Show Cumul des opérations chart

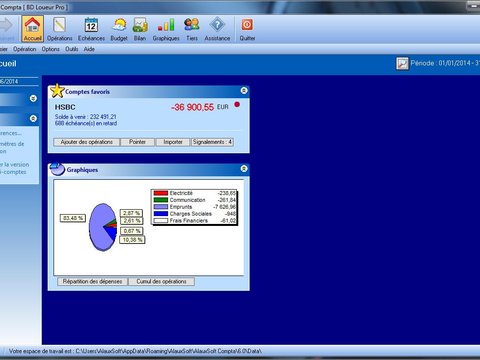pos(162,281)
